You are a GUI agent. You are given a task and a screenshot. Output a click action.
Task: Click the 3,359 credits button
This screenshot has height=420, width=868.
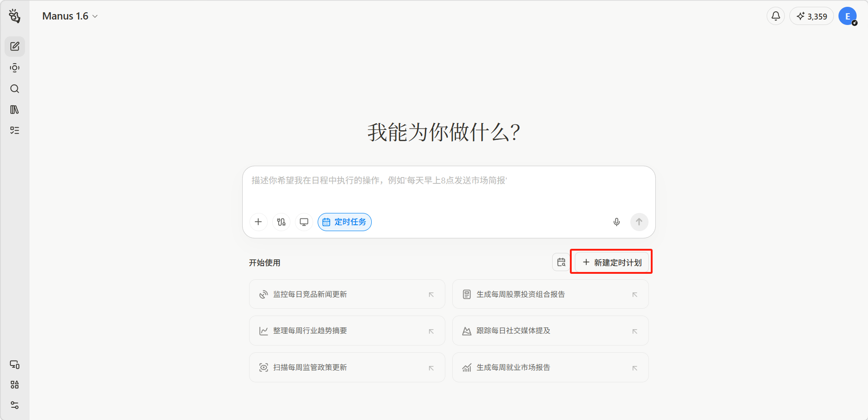click(x=812, y=16)
